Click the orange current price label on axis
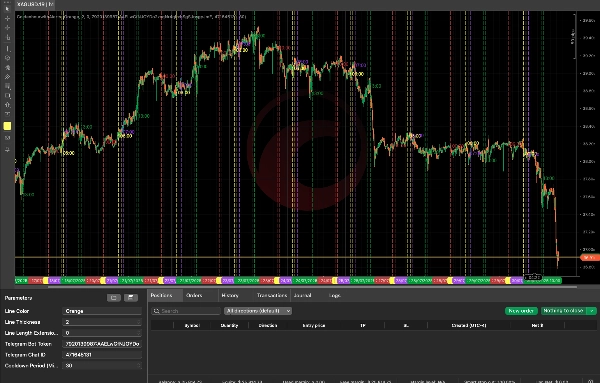Image resolution: width=600 pixels, height=383 pixels. coord(590,258)
